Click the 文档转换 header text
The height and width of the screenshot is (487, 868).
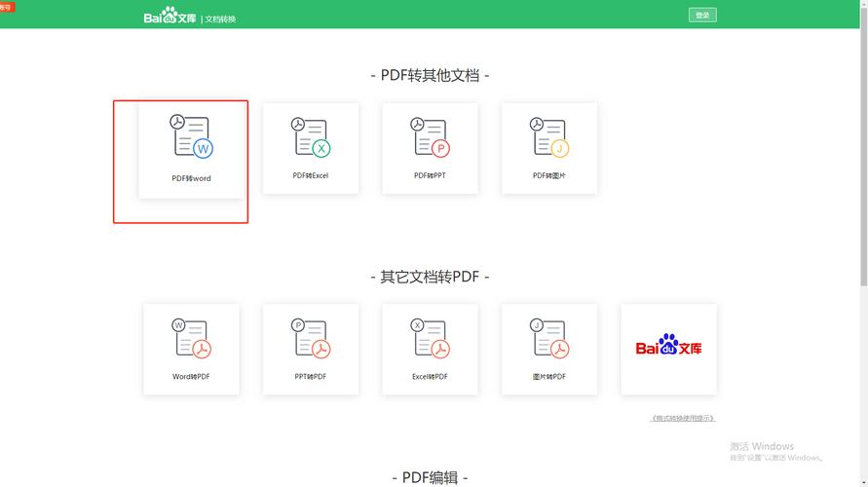tap(220, 19)
